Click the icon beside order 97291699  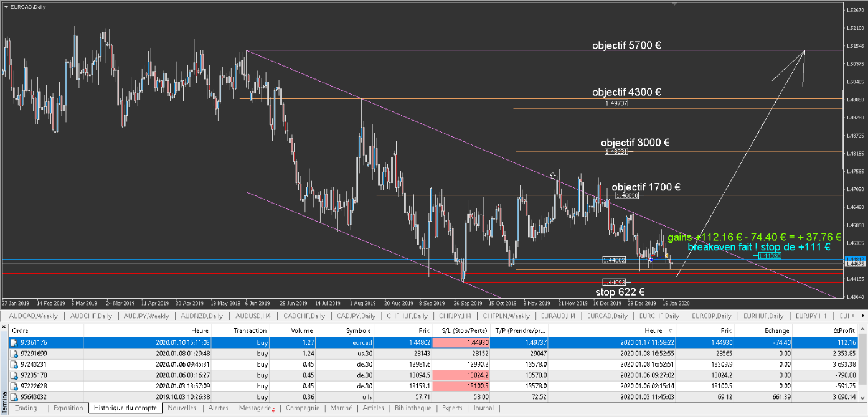13,353
